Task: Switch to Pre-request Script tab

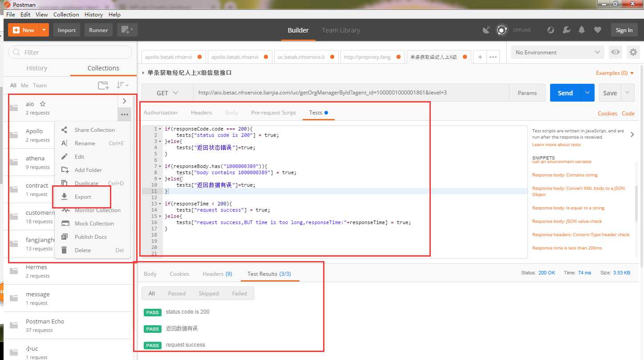Action: tap(273, 113)
